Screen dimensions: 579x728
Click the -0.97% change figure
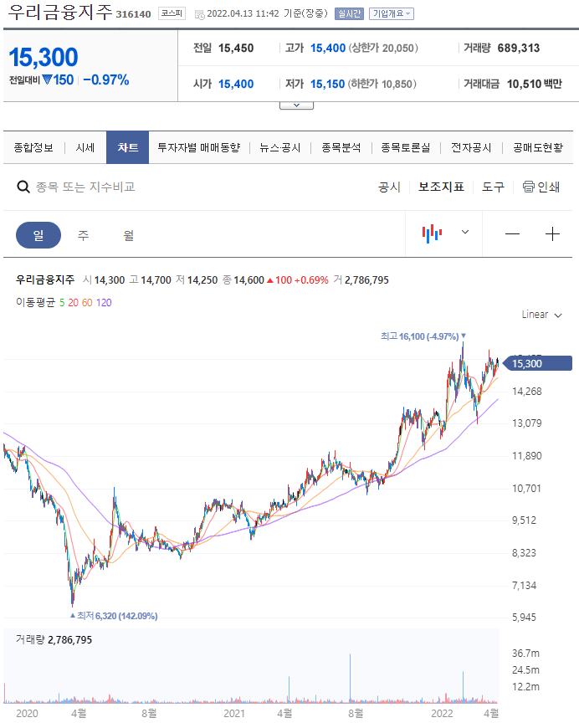pos(106,79)
